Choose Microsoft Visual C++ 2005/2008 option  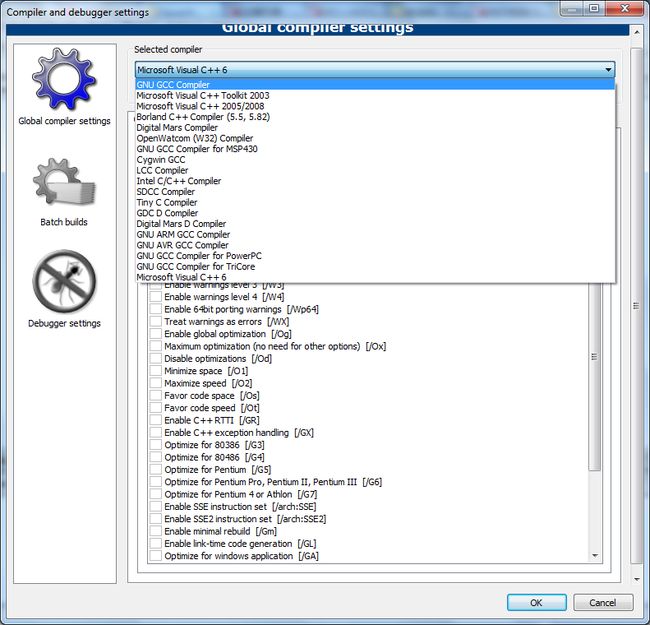(x=375, y=106)
